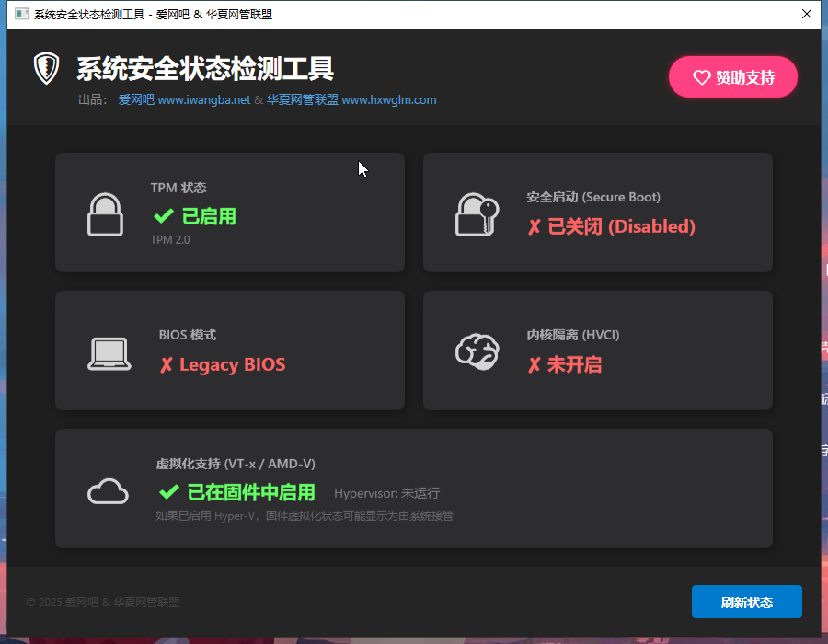
Task: Open the www.hxwglm.com link
Action: click(387, 100)
